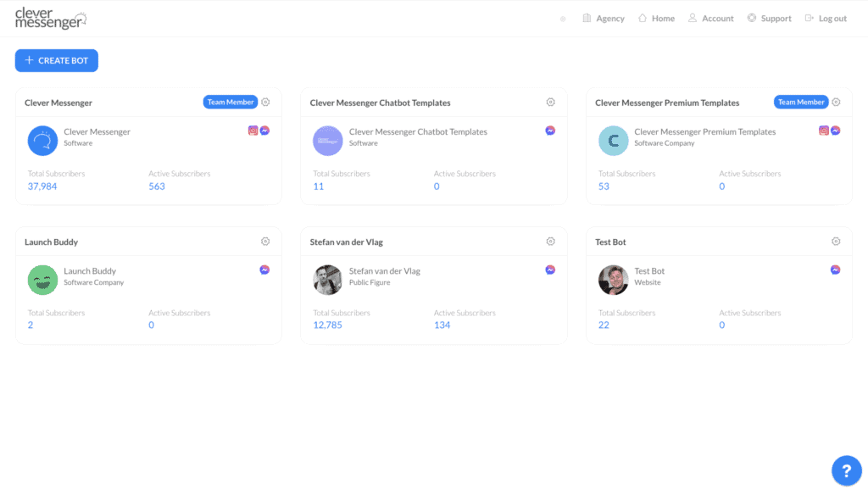Open settings gear on Stefan van der Vlag card
The image size is (868, 495).
pyautogui.click(x=550, y=241)
